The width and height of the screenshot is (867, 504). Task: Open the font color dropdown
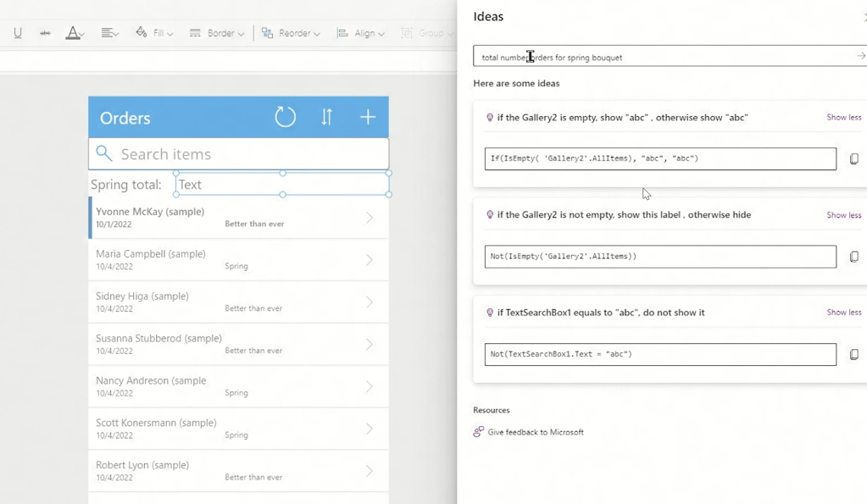tap(75, 33)
